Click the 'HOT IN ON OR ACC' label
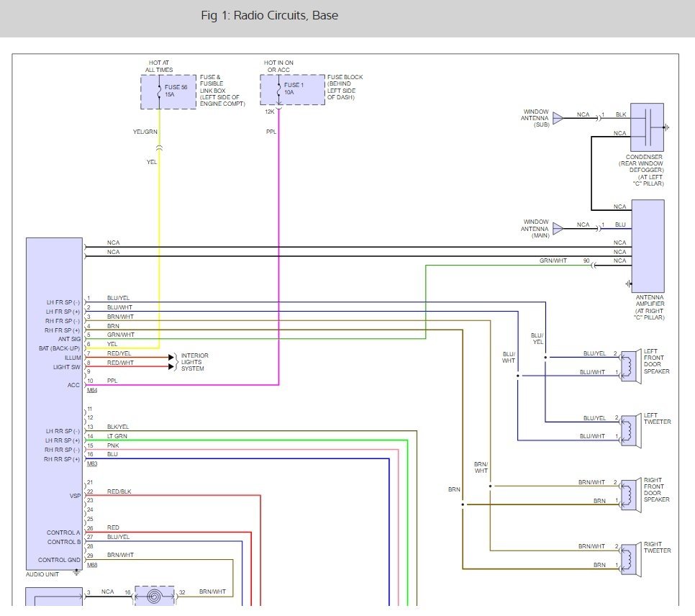The image size is (695, 616). tap(278, 66)
